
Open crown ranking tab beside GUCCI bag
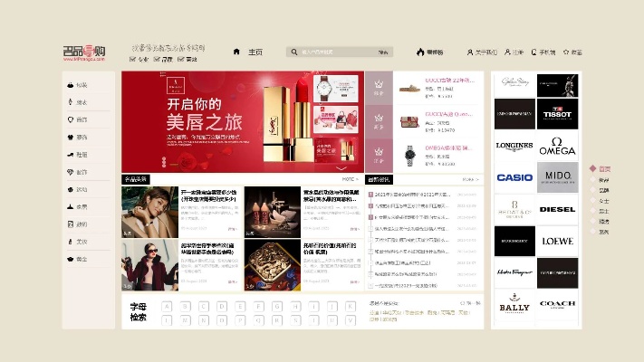pyautogui.click(x=379, y=121)
